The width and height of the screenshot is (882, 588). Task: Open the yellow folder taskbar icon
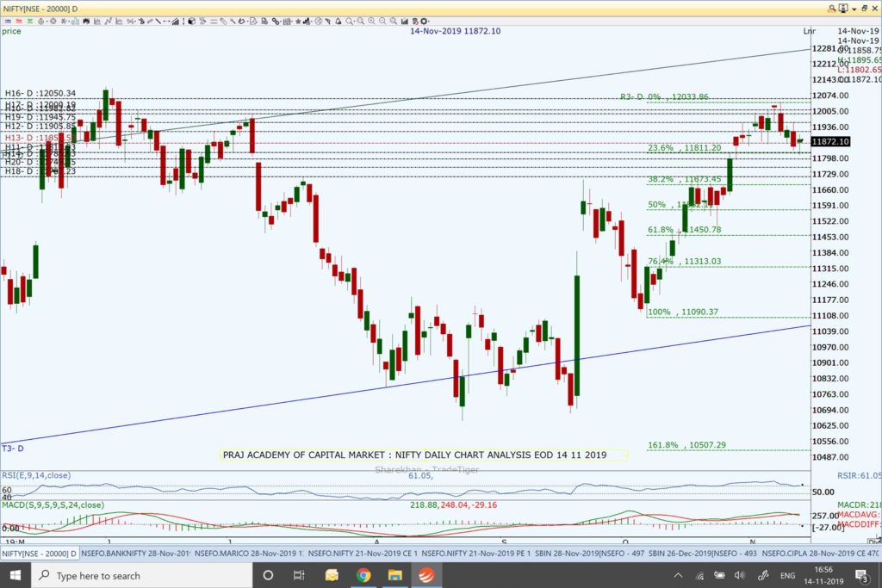pos(394,575)
